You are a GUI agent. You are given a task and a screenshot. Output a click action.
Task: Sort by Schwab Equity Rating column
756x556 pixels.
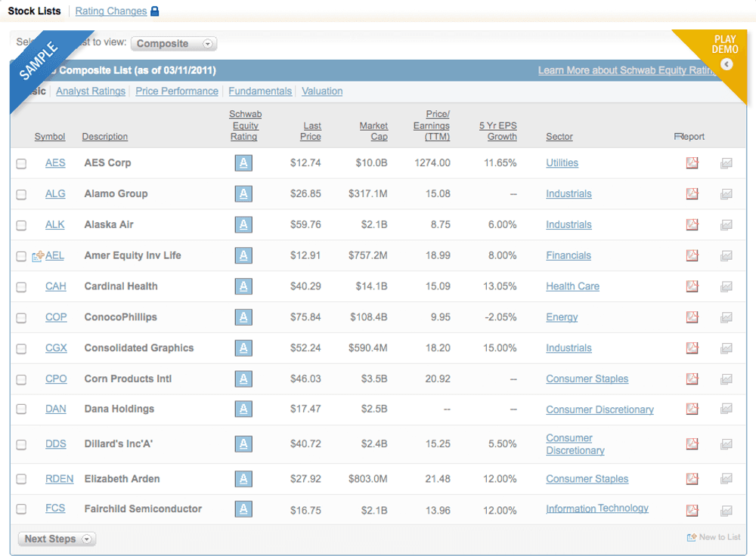tap(245, 125)
